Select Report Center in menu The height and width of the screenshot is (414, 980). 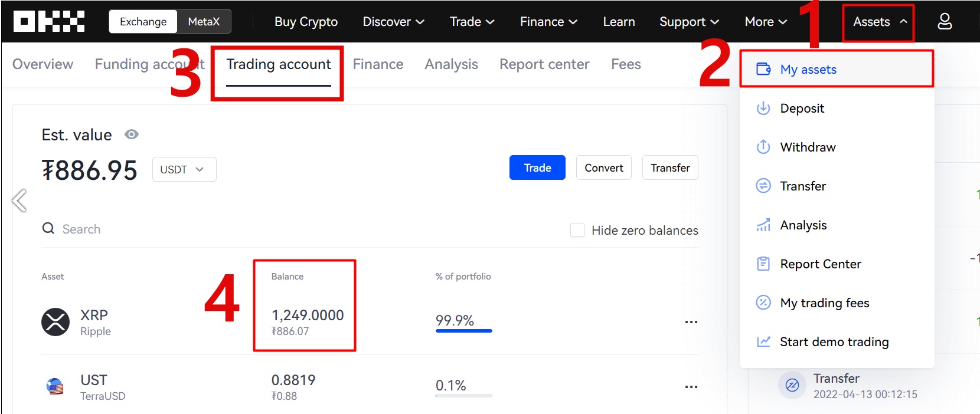pyautogui.click(x=837, y=264)
